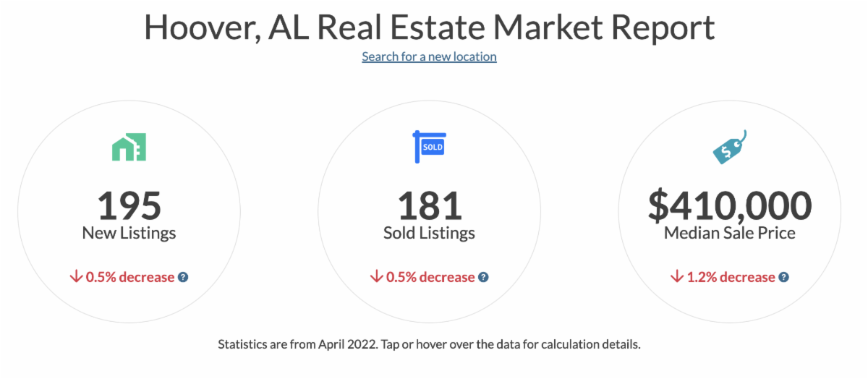This screenshot has width=868, height=379.
Task: Click the 1.2% decrease text
Action: [731, 277]
